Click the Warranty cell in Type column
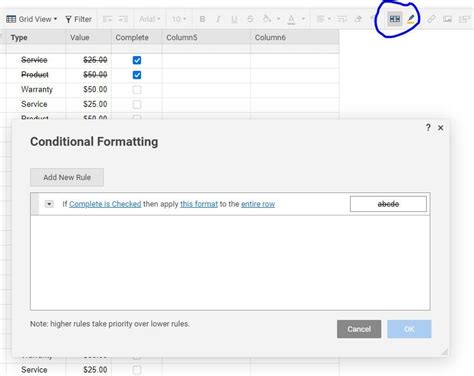474x376 pixels. [x=37, y=89]
